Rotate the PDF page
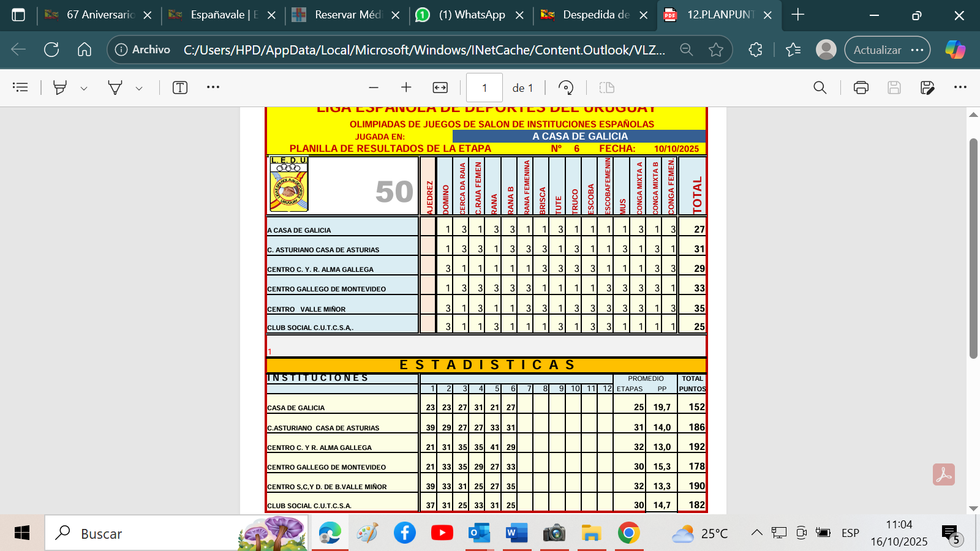The height and width of the screenshot is (551, 980). pos(566,88)
